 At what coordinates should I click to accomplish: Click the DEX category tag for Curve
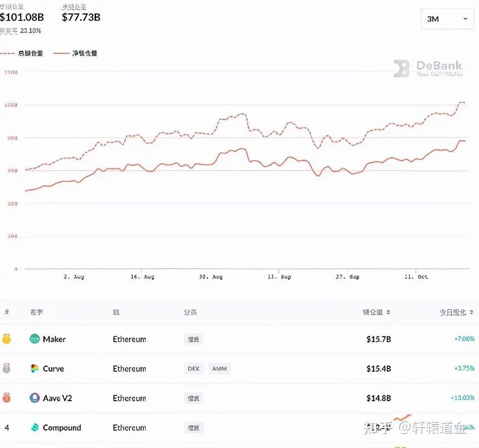194,369
